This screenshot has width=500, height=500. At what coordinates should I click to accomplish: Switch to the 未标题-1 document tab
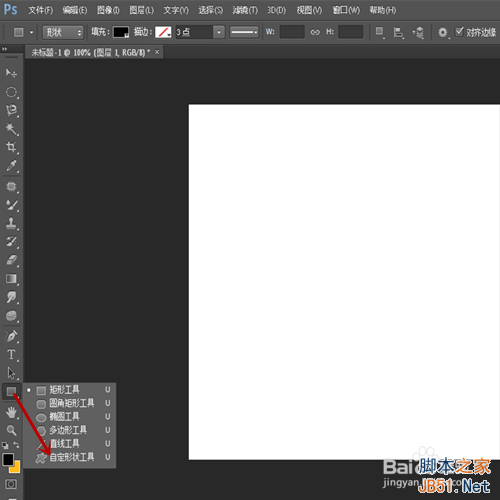click(91, 52)
